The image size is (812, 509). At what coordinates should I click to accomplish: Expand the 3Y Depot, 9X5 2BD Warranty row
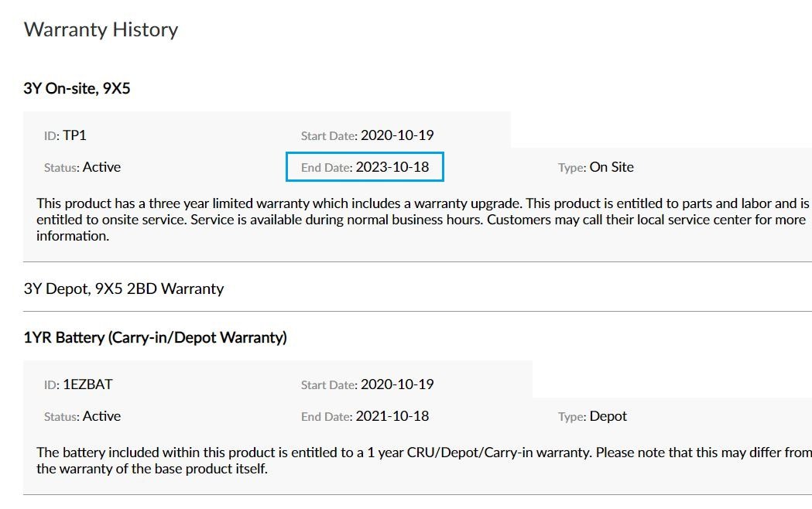click(x=124, y=289)
